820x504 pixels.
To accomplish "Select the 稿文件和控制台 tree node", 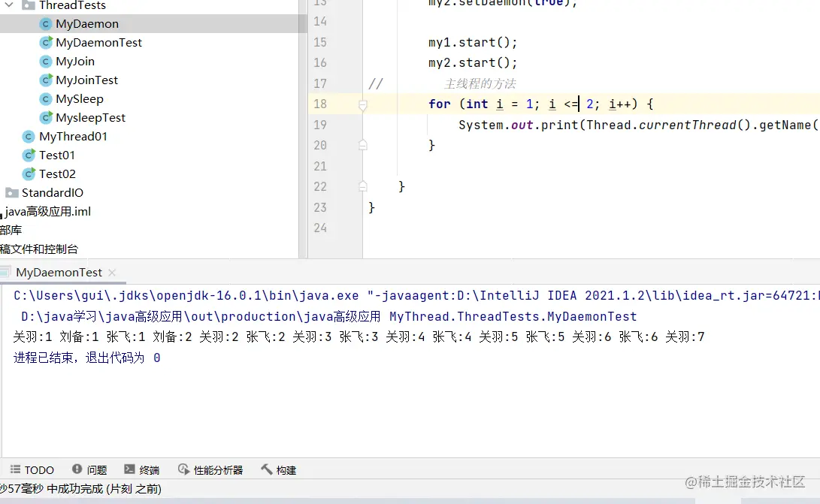I will click(x=38, y=249).
